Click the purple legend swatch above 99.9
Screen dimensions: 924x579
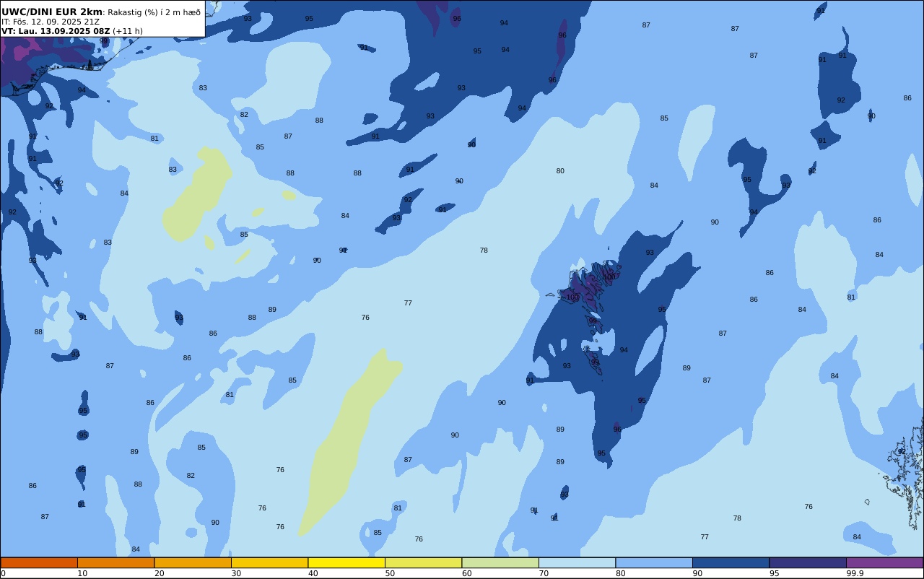[884, 562]
